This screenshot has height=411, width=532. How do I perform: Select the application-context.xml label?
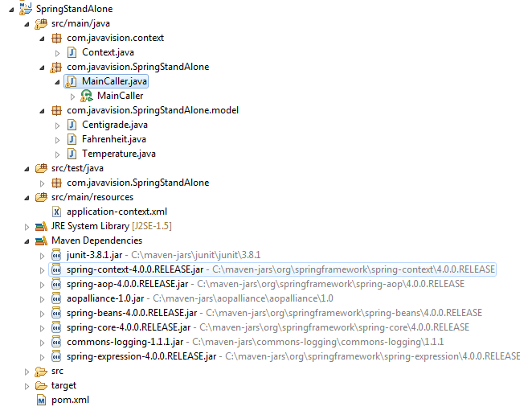click(117, 212)
